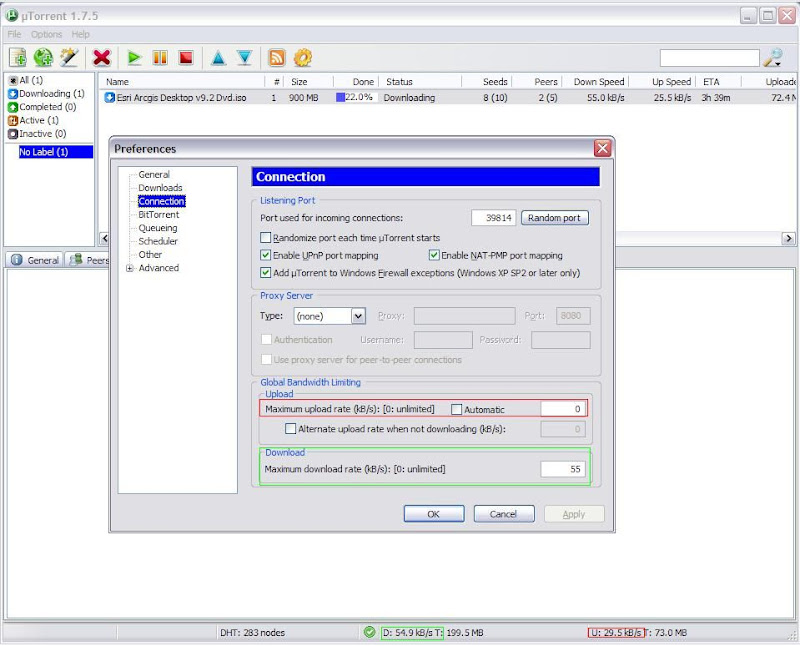The width and height of the screenshot is (800, 646).
Task: Click the µTorrent title bar logo icon
Action: pos(11,15)
